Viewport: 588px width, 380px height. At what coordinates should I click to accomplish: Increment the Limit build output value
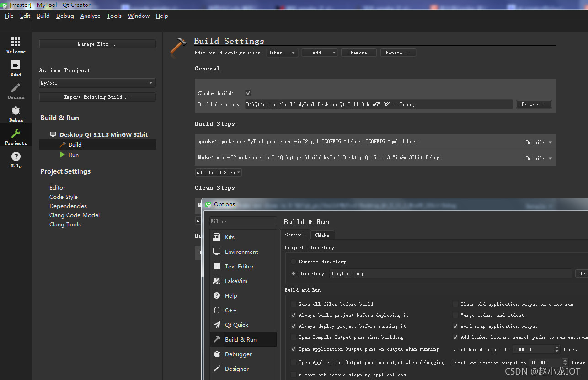point(557,348)
